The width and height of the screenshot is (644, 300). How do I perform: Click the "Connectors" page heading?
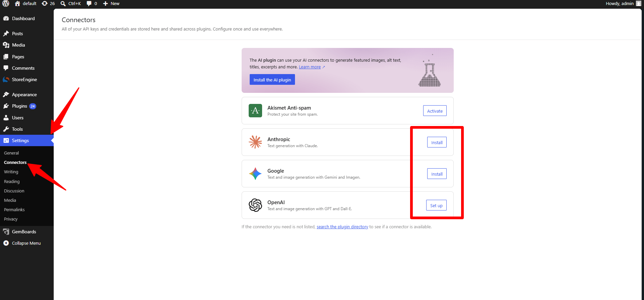(79, 20)
